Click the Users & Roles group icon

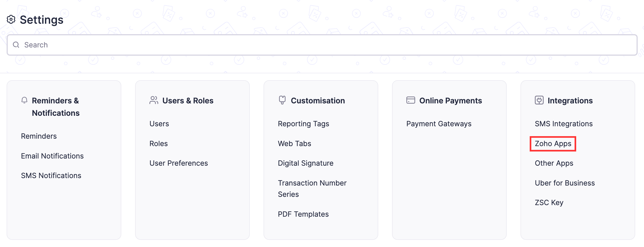pos(154,100)
